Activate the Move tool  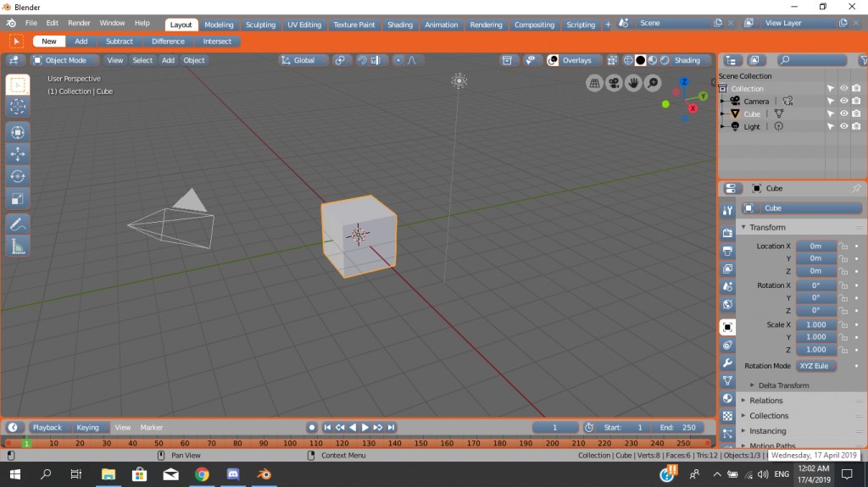18,153
